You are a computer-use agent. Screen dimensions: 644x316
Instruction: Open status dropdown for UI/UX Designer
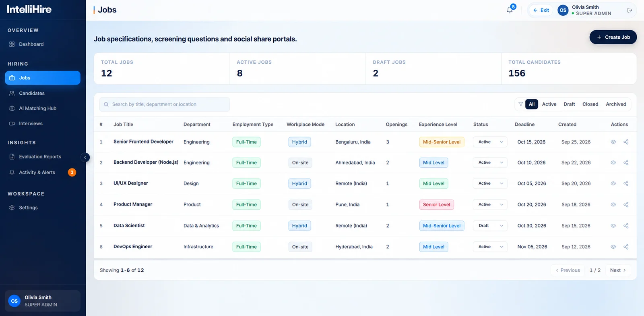coord(490,183)
